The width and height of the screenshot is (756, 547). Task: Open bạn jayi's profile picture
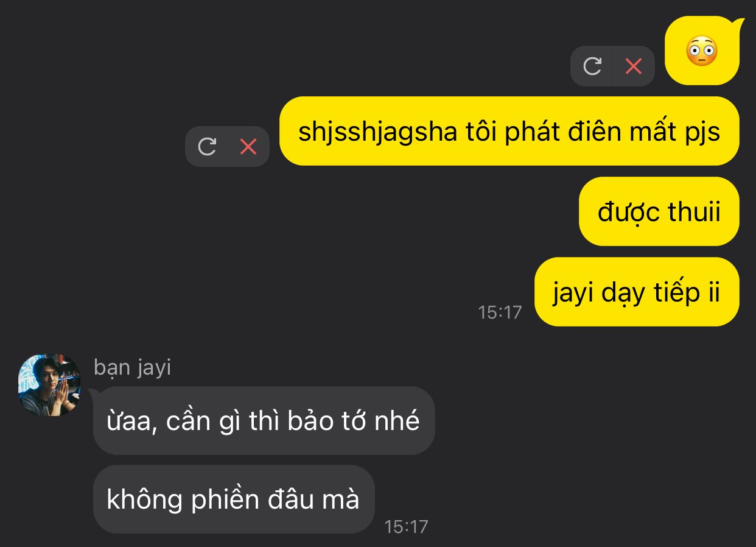point(50,385)
